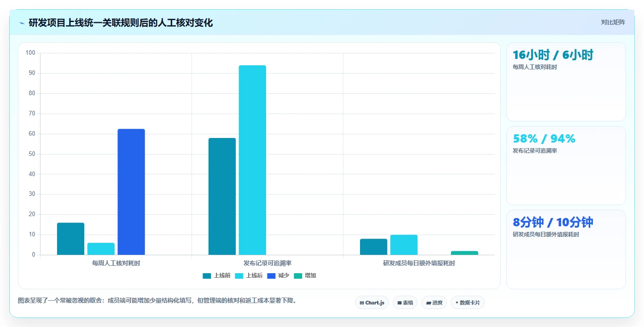Click the 100 y-axis tick label
Viewport: 644px width, 327px height.
point(30,53)
